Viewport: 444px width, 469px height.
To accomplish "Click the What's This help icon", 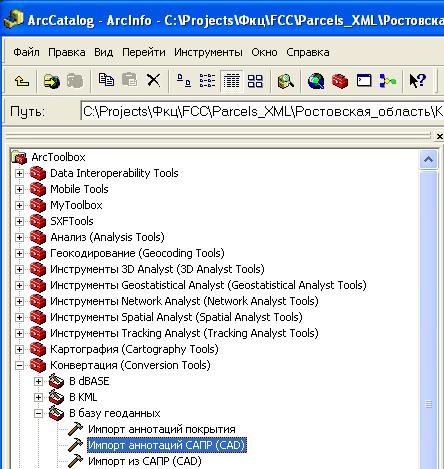I will [x=418, y=81].
